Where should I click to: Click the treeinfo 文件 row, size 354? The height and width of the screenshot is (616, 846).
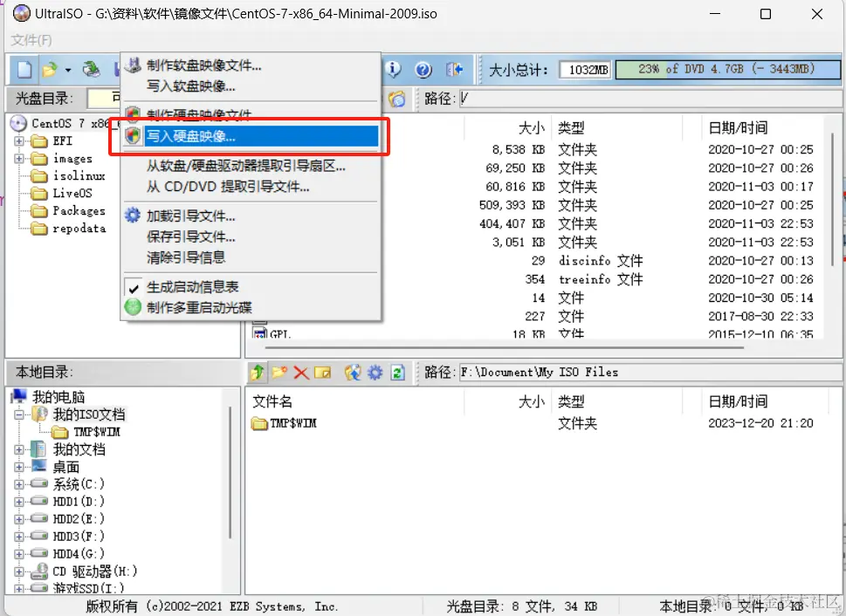(x=540, y=279)
